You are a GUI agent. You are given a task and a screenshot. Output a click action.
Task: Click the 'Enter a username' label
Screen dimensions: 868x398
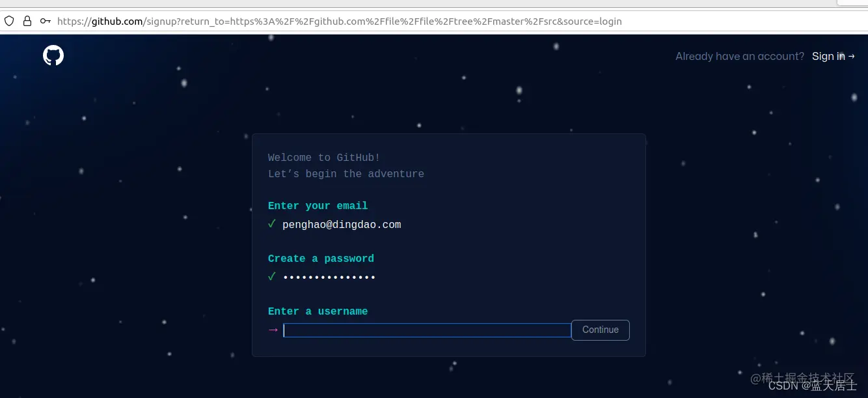point(318,311)
